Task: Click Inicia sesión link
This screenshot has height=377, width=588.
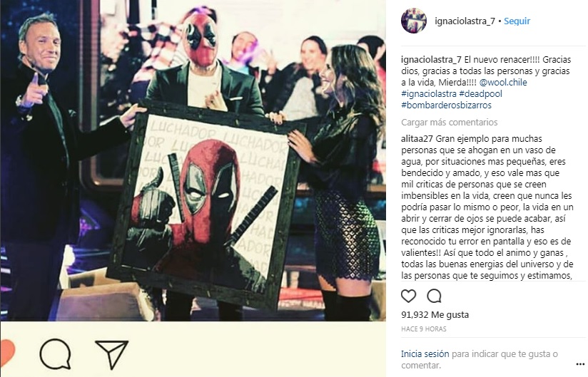Action: point(425,353)
